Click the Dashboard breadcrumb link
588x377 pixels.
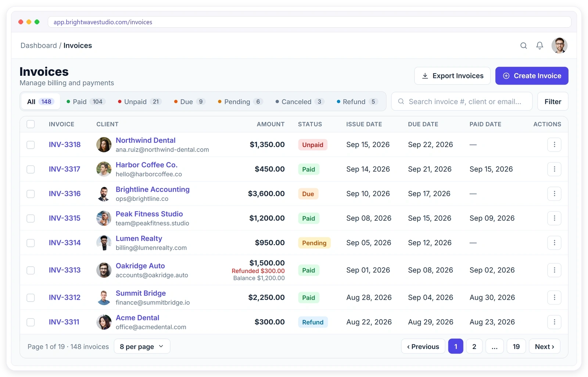39,46
